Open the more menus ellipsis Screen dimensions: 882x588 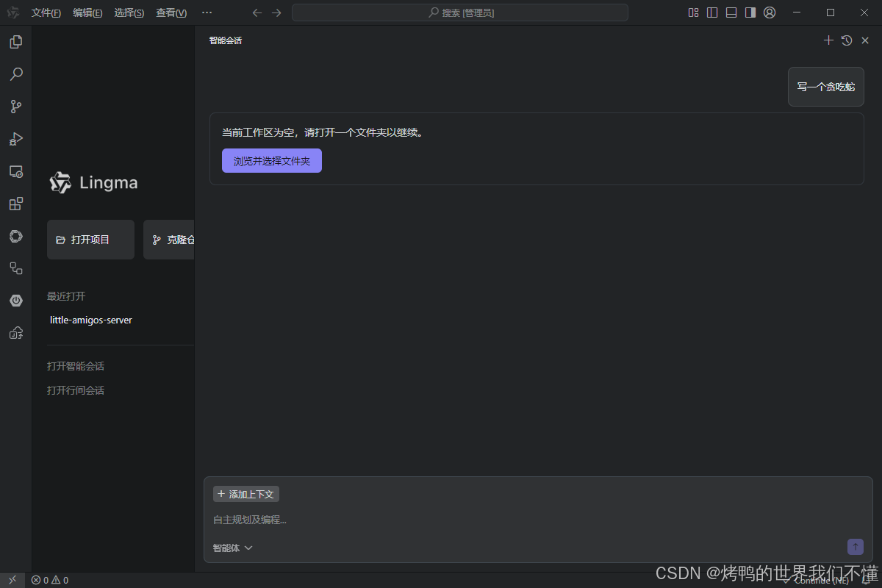click(207, 12)
